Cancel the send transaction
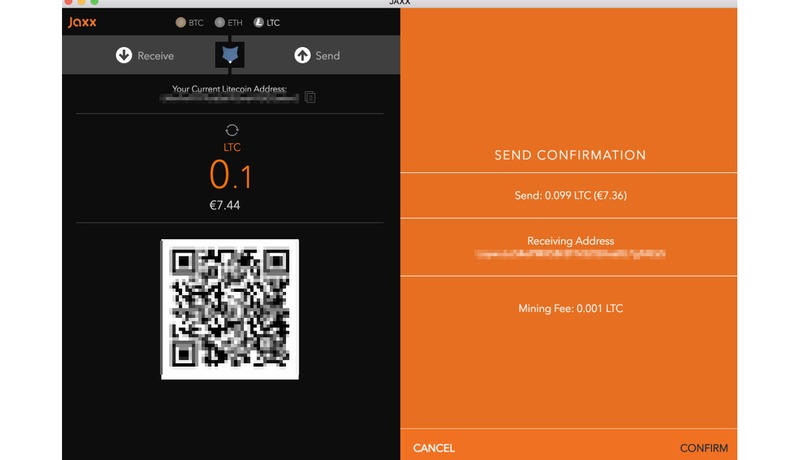The image size is (800, 460). [x=434, y=448]
